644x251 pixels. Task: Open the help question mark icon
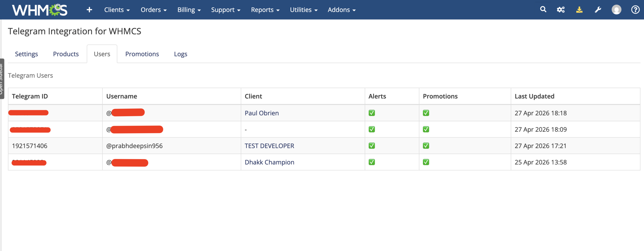(635, 10)
